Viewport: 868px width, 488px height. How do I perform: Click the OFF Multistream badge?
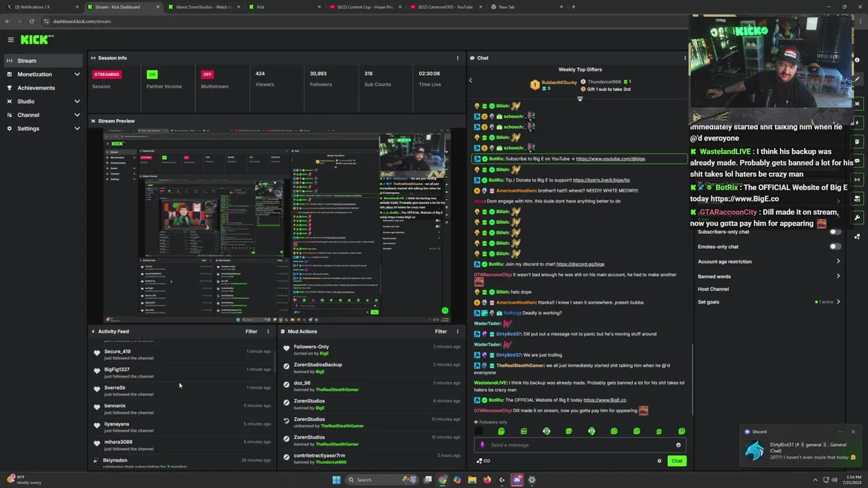pos(208,75)
